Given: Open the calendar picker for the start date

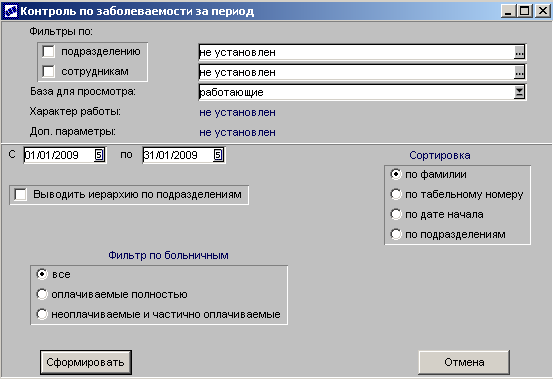Looking at the screenshot, I should [99, 155].
